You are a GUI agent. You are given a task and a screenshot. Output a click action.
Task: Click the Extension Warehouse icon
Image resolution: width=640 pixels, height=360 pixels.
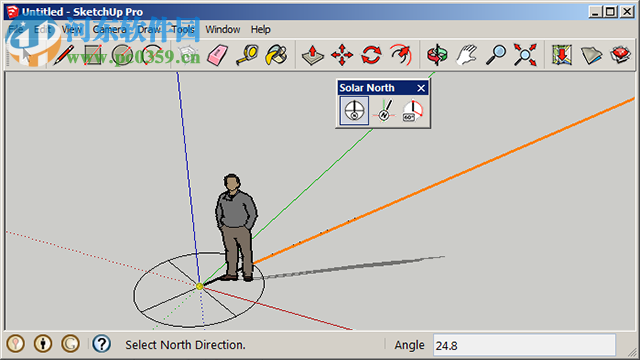click(620, 55)
